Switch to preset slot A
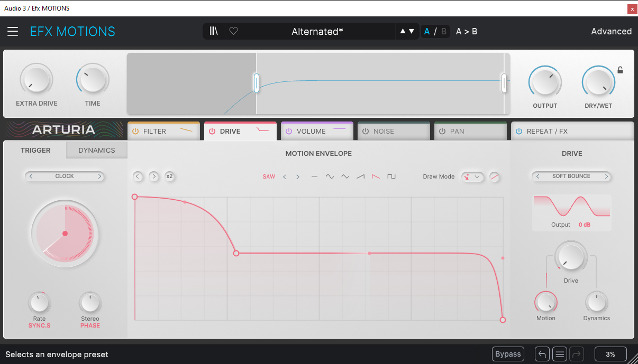The image size is (638, 364). coord(427,31)
